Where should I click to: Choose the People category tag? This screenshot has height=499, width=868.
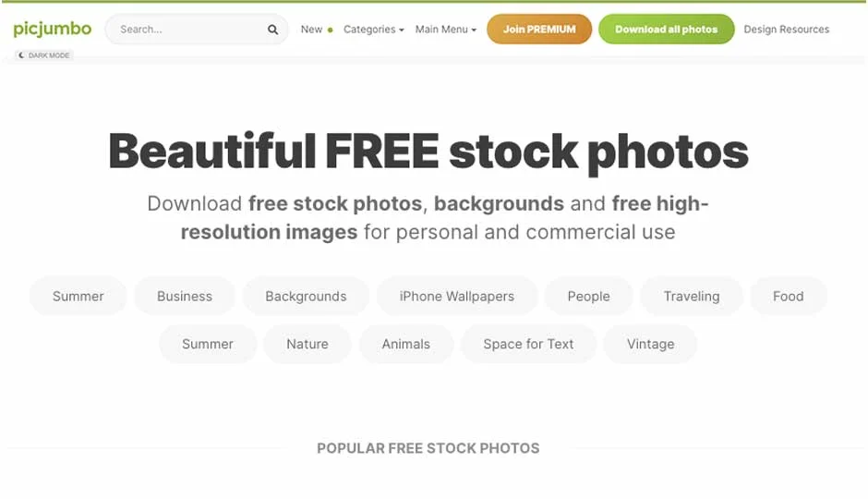tap(588, 297)
